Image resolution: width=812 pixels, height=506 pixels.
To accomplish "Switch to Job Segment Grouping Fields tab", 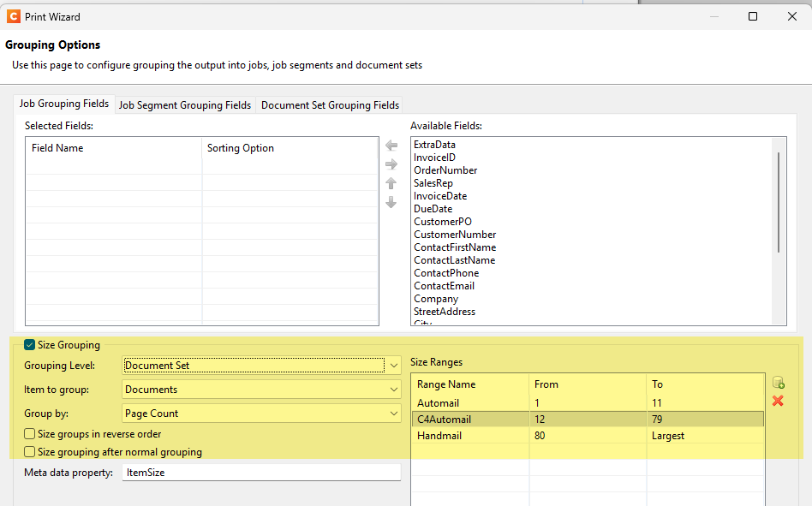I will pos(185,105).
